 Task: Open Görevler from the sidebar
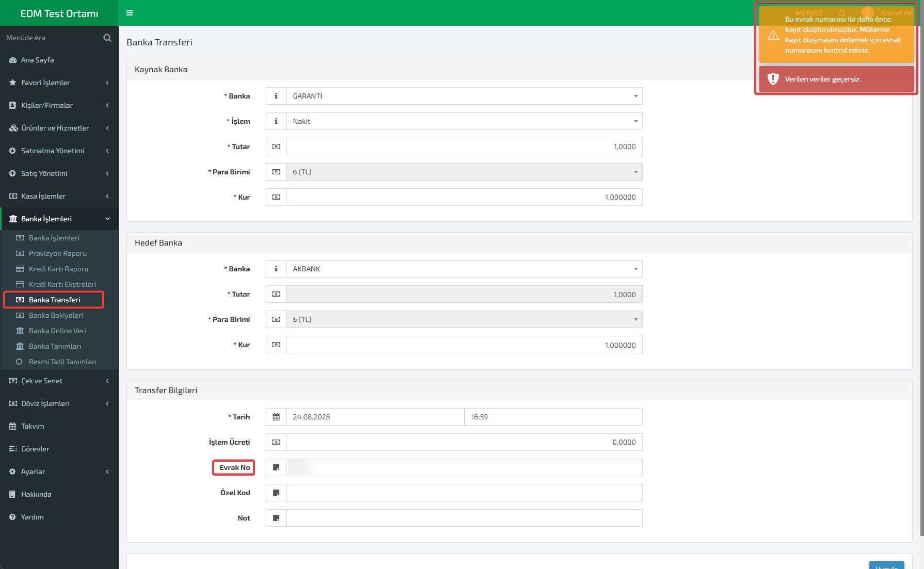coord(59,449)
